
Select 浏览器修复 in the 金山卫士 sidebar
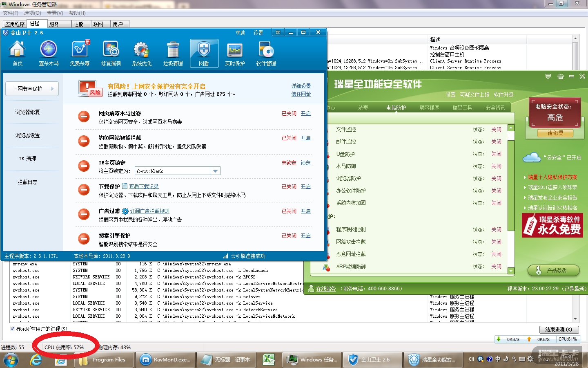tap(28, 112)
